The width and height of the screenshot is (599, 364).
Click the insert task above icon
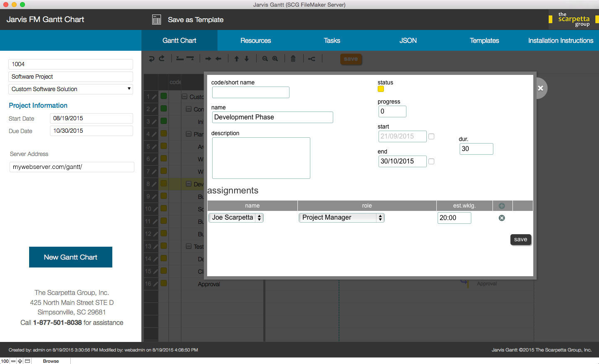tap(180, 59)
